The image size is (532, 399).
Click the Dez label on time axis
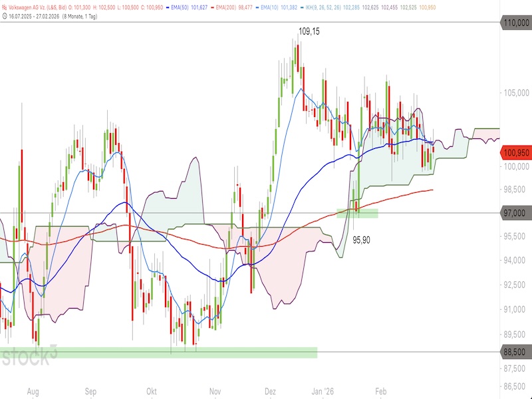(x=271, y=392)
